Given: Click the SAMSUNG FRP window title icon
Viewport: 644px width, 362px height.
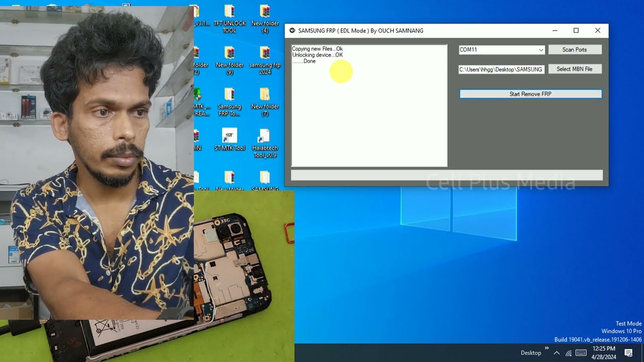Looking at the screenshot, I should pos(292,31).
